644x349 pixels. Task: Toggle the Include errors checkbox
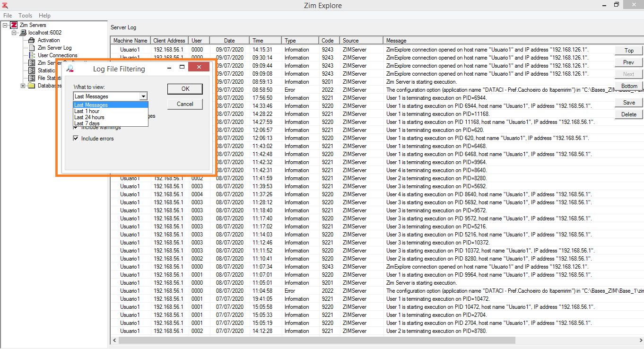click(x=76, y=139)
